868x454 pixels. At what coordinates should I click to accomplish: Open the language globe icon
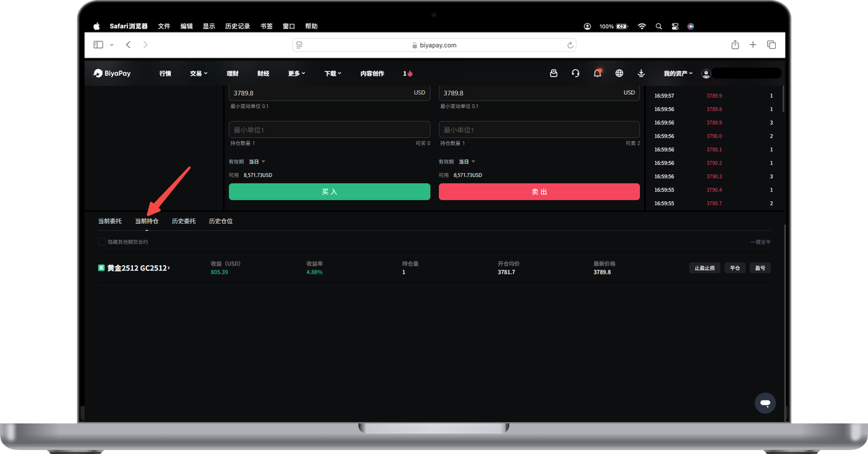click(619, 73)
